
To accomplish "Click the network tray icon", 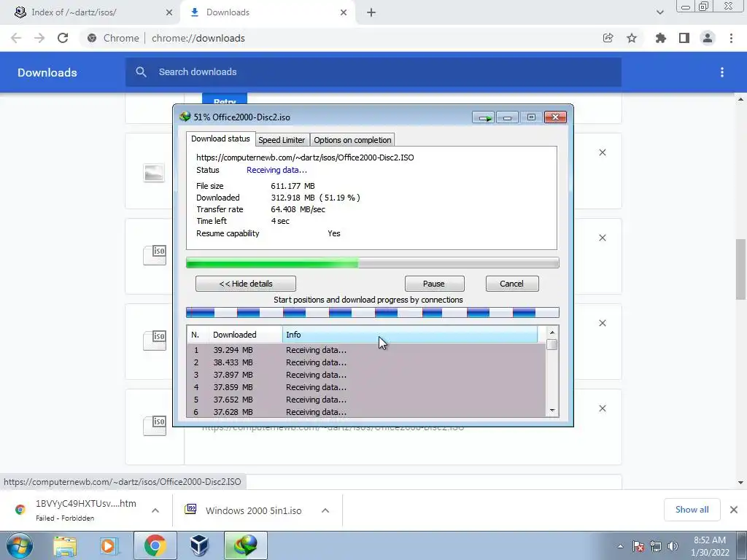I will 656,546.
